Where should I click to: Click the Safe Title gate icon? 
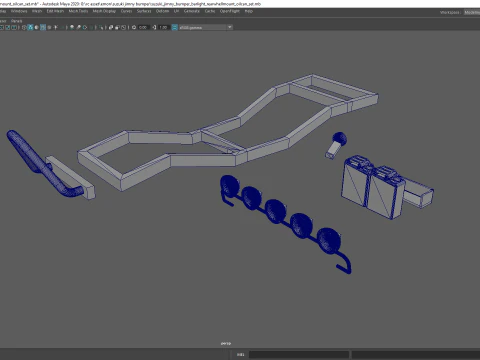click(x=14, y=27)
